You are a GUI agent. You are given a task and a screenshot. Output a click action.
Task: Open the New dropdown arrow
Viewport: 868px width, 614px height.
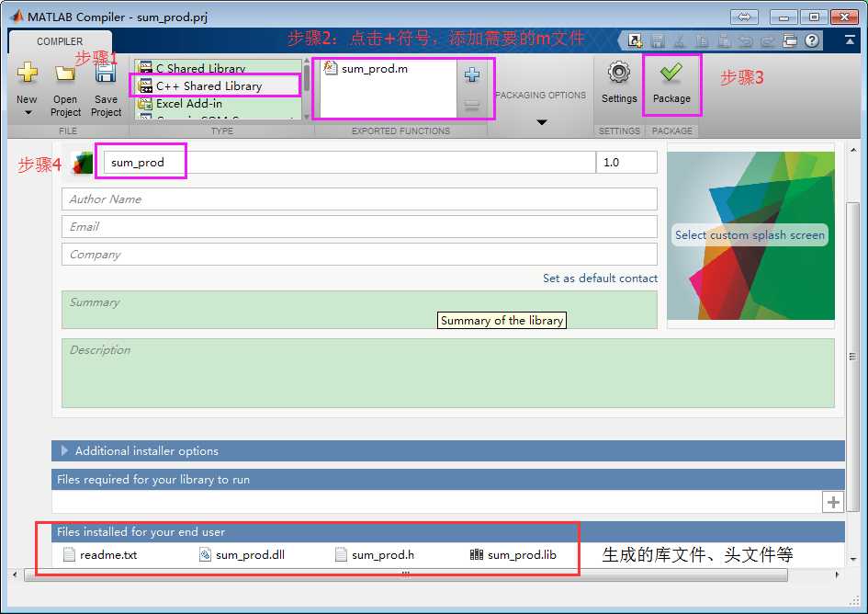(x=28, y=112)
